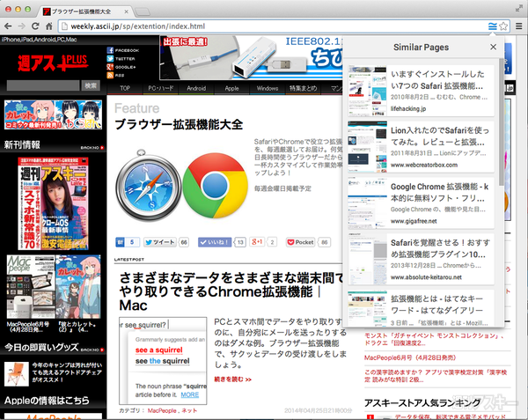Open the はてなキーワード similar page result
The width and height of the screenshot is (528, 420).
[x=421, y=308]
